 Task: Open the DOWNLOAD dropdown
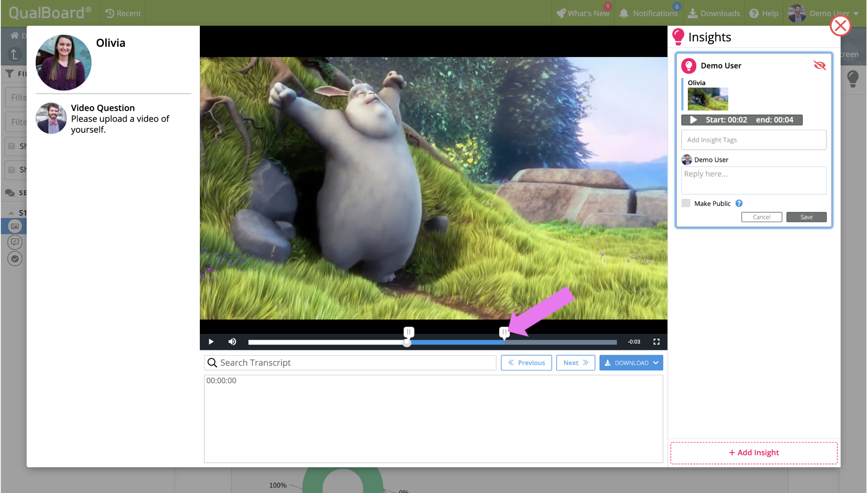coord(631,363)
